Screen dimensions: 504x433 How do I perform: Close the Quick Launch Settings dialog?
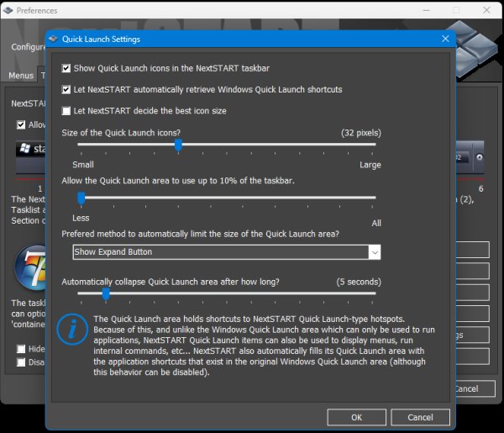(445, 39)
